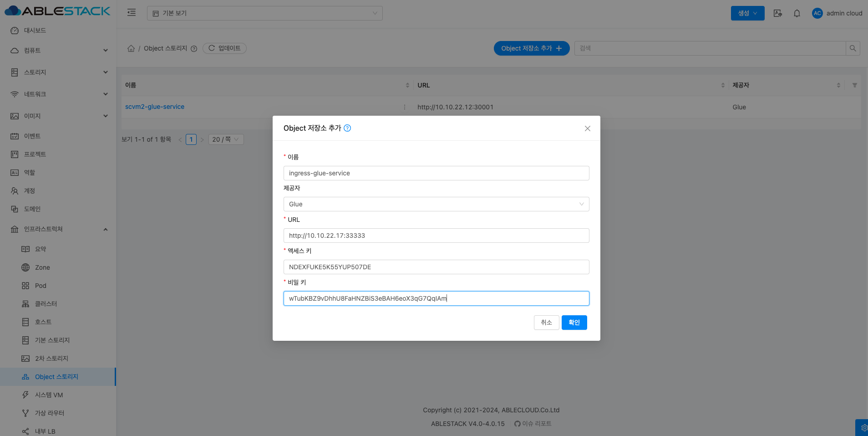Toggle the sidebar collapse menu icon
Viewport: 868px width, 436px height.
132,13
